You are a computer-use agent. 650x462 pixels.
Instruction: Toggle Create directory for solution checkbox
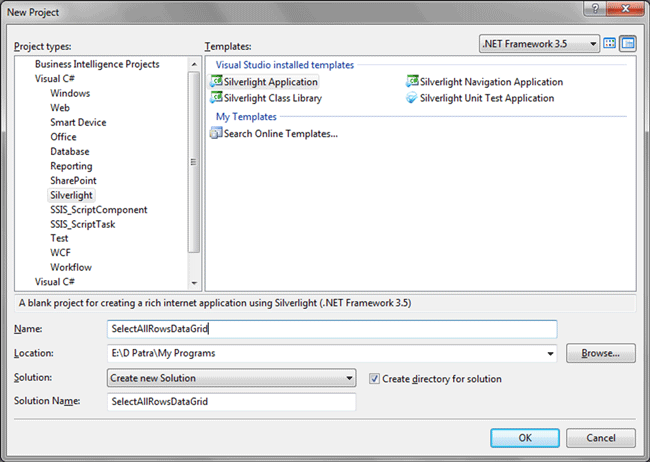tap(375, 379)
